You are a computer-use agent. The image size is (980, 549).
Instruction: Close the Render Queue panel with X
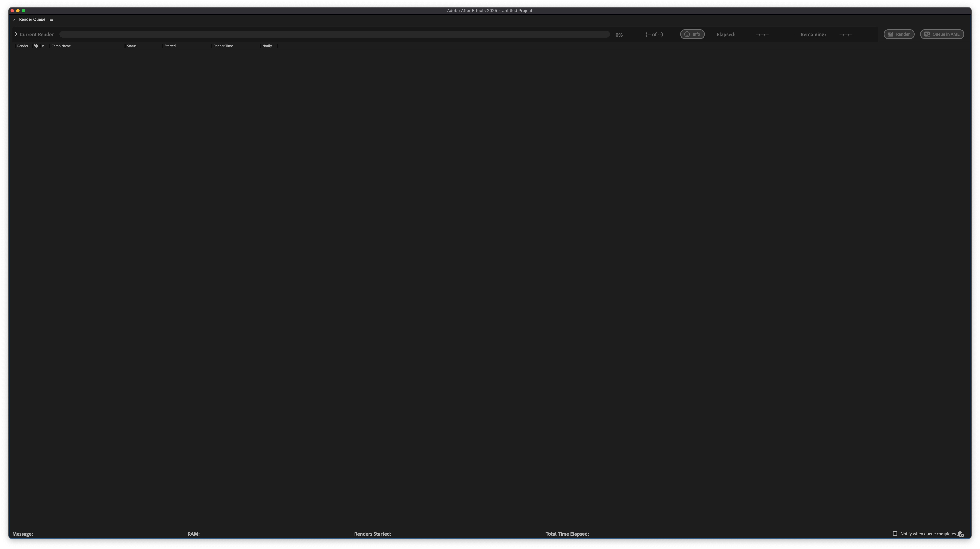14,19
